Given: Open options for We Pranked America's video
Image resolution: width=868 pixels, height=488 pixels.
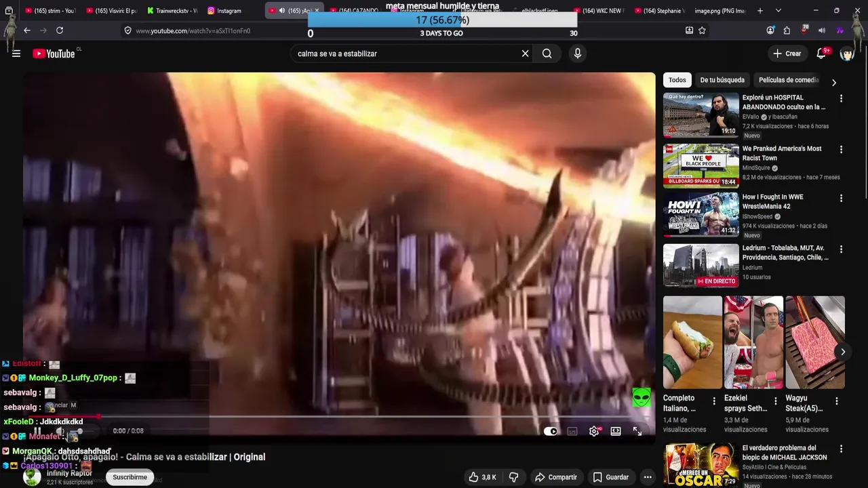Looking at the screenshot, I should tap(841, 149).
